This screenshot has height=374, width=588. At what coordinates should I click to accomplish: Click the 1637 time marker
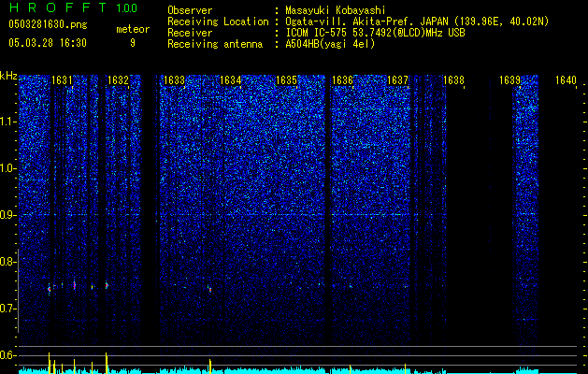click(397, 80)
